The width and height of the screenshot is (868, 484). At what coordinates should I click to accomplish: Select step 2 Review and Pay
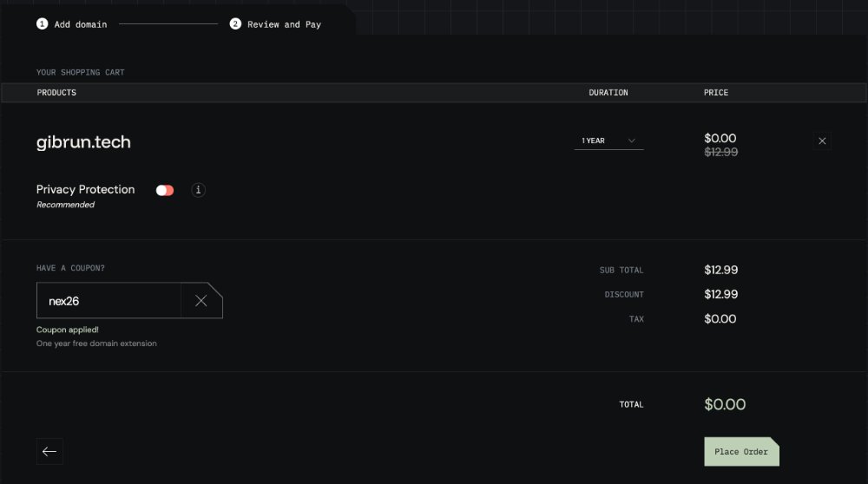click(275, 24)
